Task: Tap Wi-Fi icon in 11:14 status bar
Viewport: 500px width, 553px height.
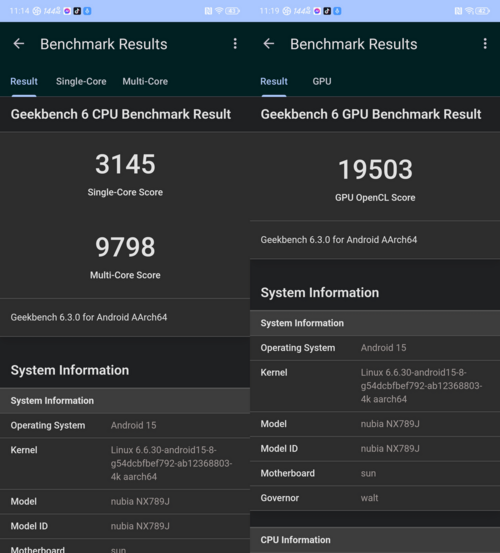Action: [219, 11]
